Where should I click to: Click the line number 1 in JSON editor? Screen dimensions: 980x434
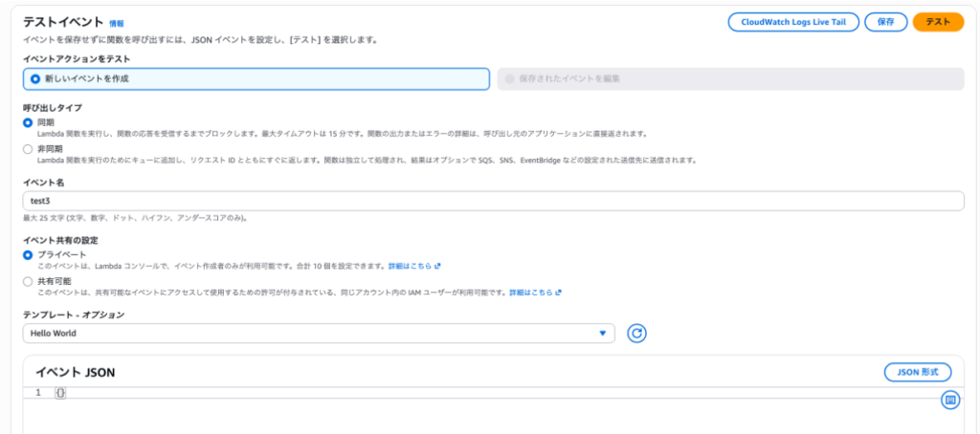tap(38, 393)
